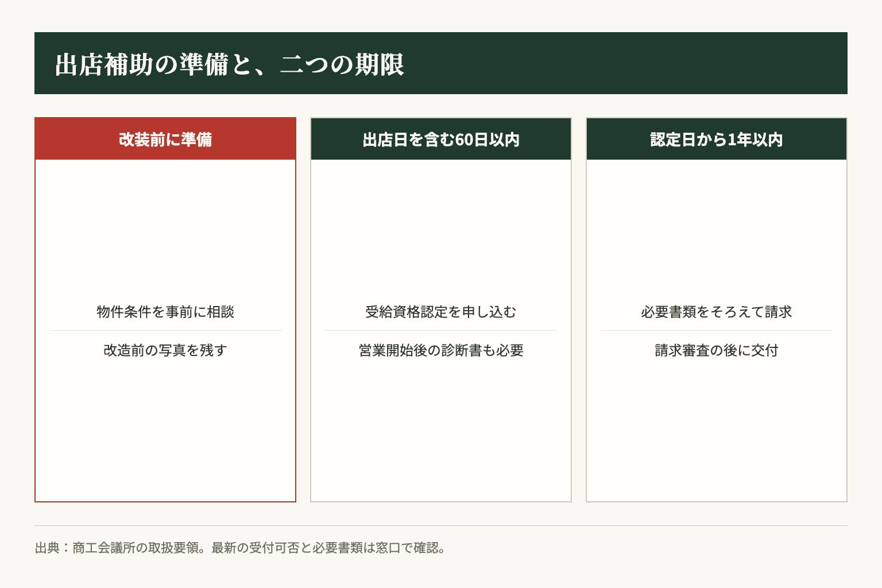Click the text 受給資格認定を申し込む
Image resolution: width=882 pixels, height=588 pixels.
pos(441,312)
